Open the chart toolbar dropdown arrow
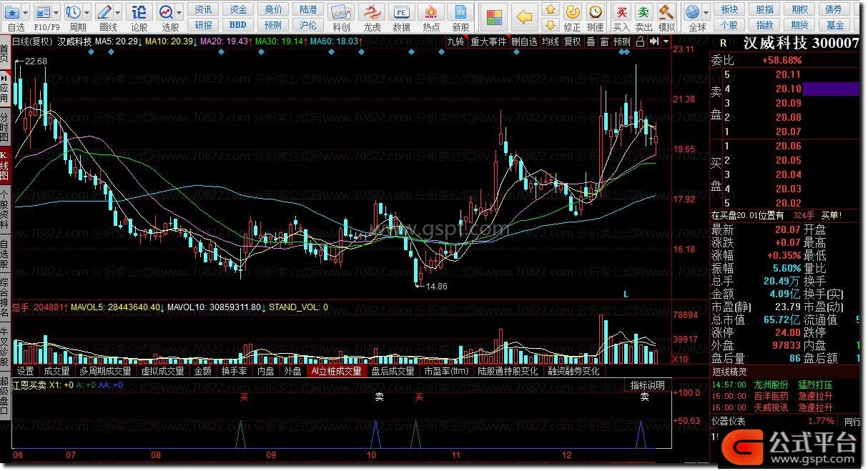 [666, 41]
